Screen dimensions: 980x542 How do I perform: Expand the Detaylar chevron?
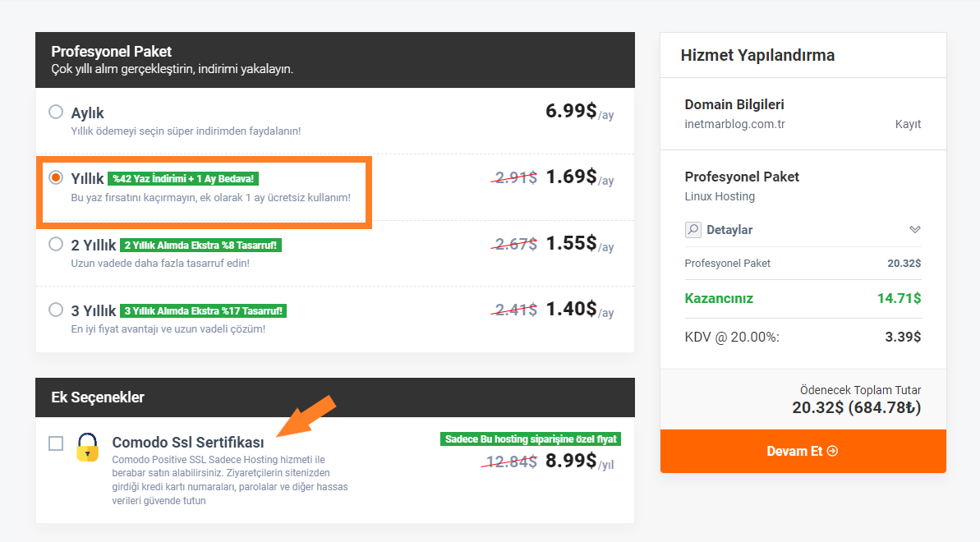915,229
